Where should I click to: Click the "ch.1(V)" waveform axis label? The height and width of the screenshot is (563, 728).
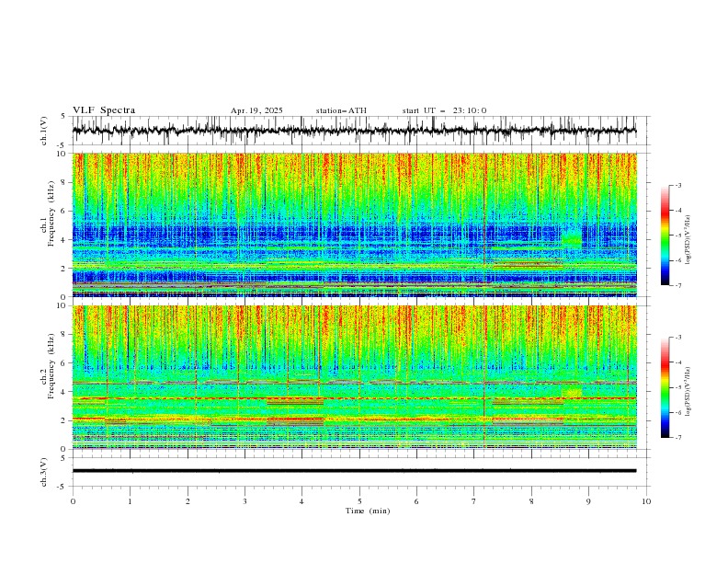44,131
